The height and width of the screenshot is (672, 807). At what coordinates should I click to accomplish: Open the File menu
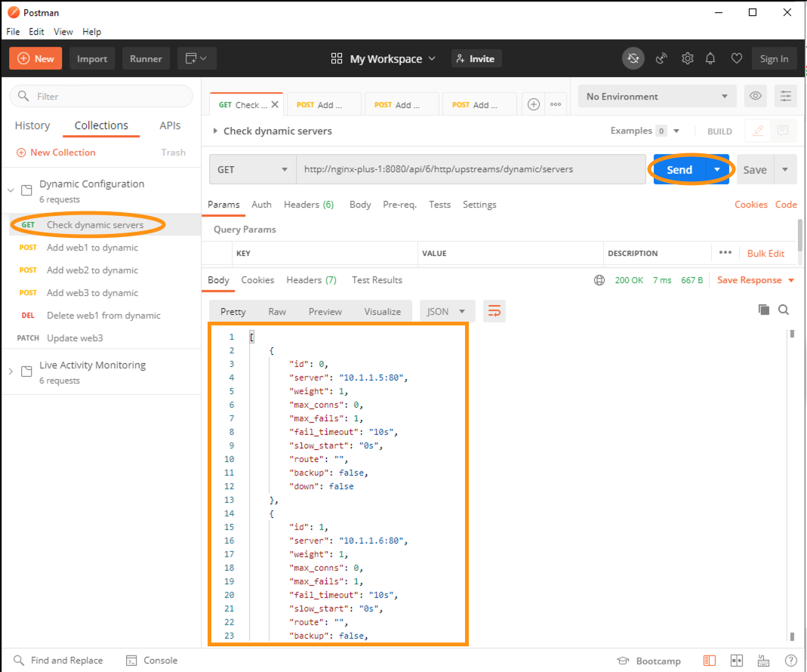(x=13, y=32)
